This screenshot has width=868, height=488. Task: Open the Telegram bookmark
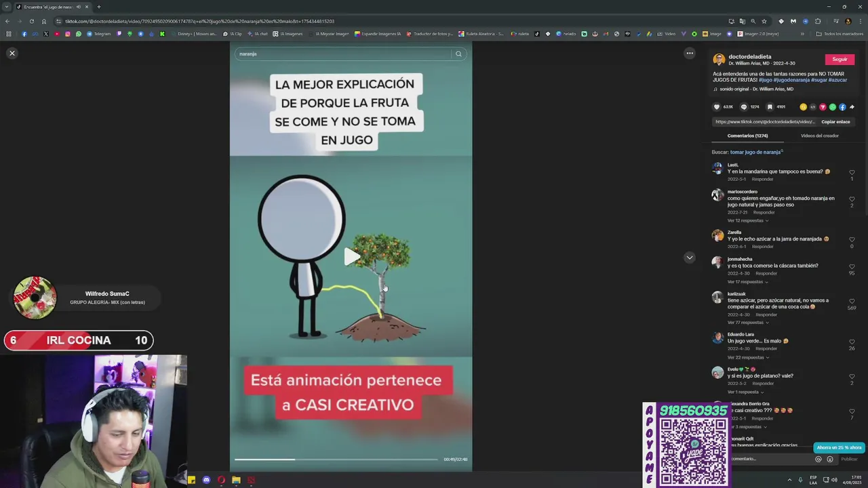pyautogui.click(x=99, y=34)
